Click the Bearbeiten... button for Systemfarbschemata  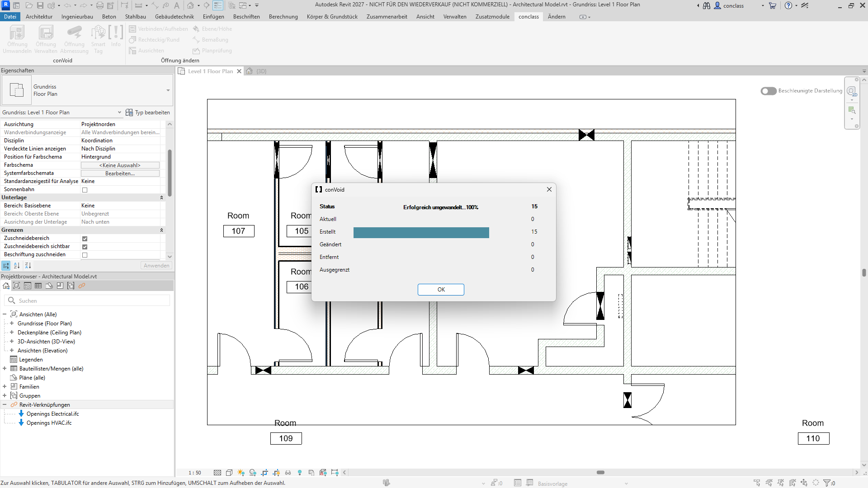(x=120, y=174)
